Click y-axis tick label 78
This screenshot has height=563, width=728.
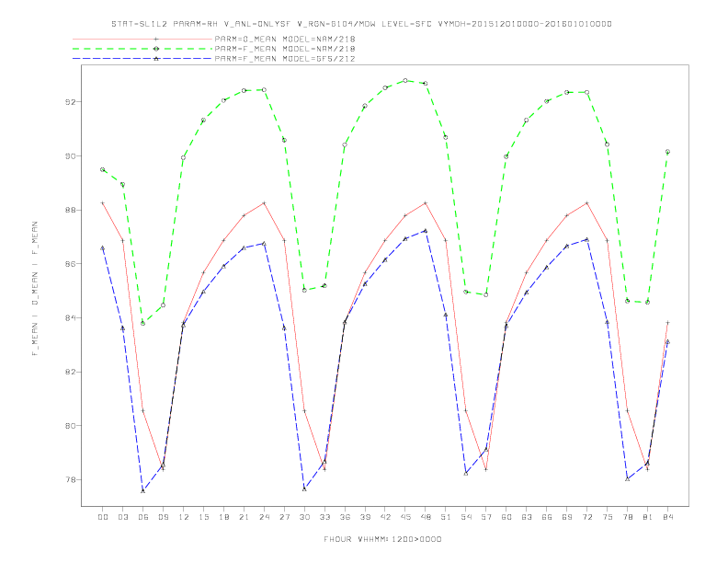[x=70, y=480]
